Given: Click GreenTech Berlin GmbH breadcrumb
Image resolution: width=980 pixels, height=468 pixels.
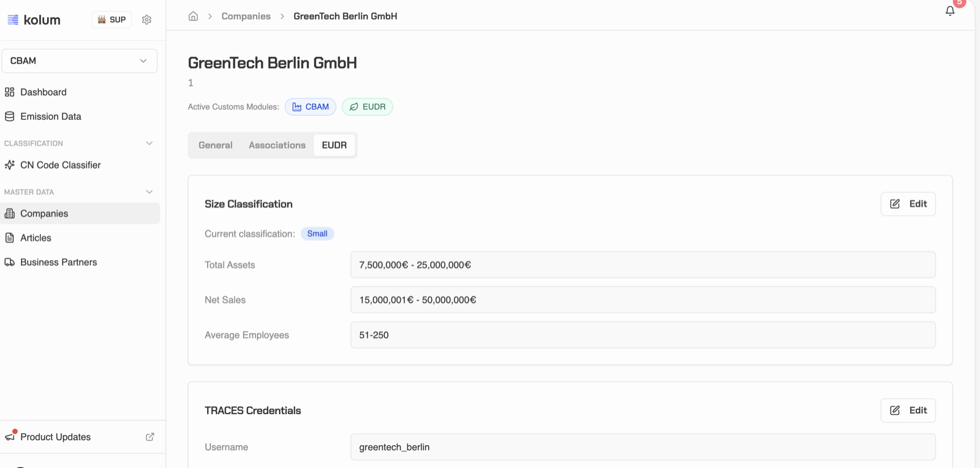Looking at the screenshot, I should [345, 16].
